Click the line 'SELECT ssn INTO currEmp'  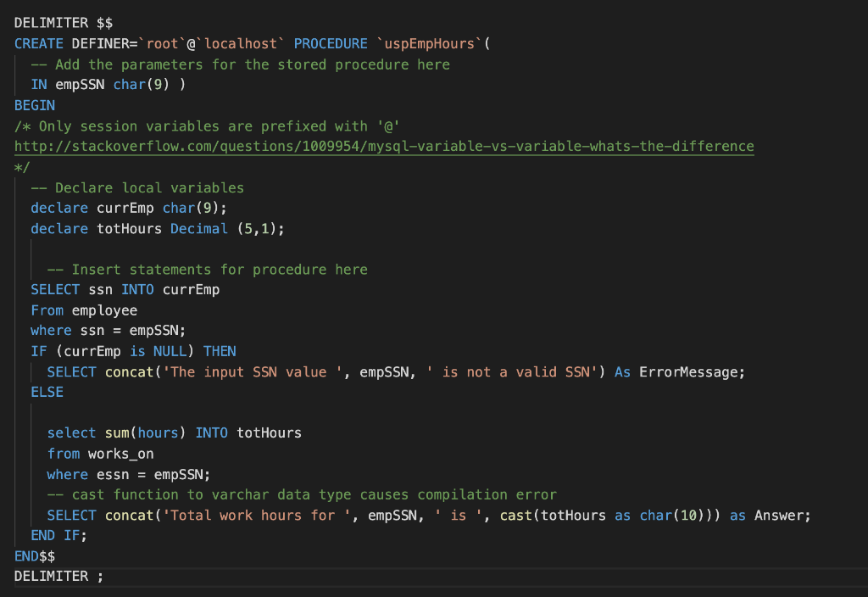[125, 290]
